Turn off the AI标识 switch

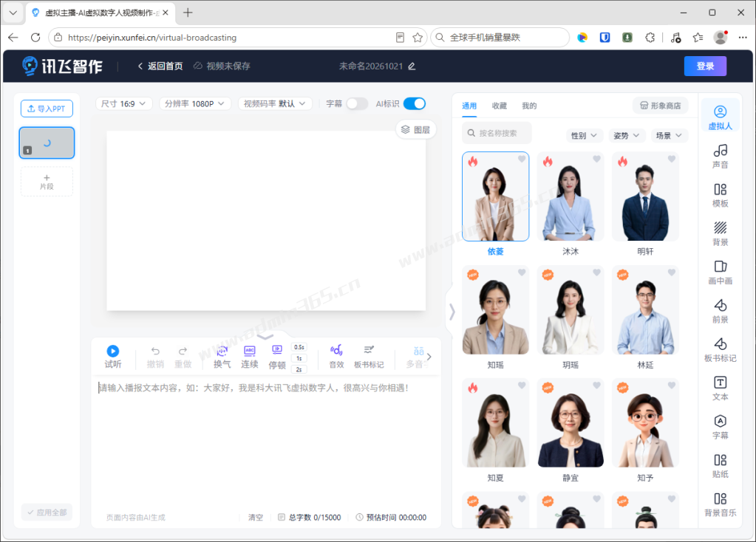(x=415, y=103)
